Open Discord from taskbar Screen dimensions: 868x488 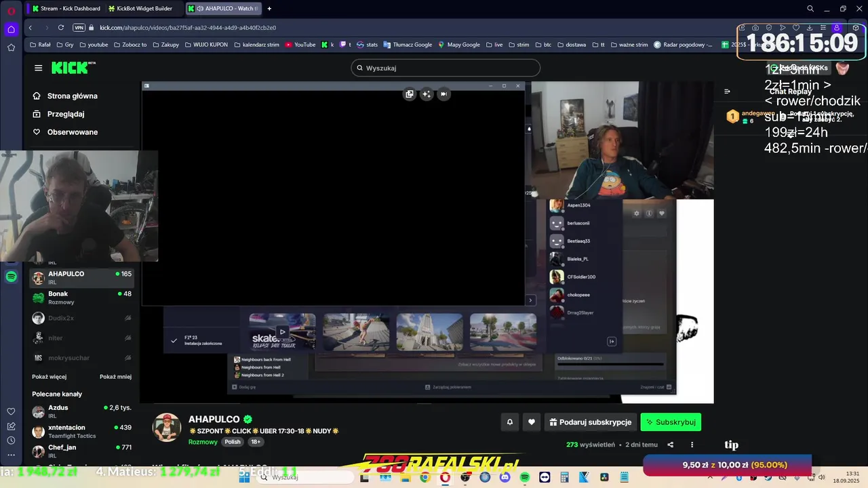click(x=505, y=477)
